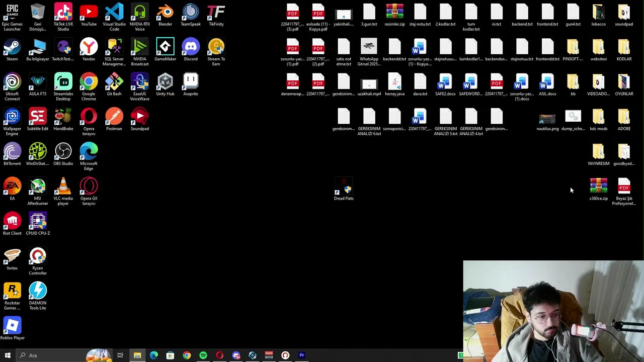Select the Unity Hub desktop icon
This screenshot has width=644, height=362.
point(165,84)
